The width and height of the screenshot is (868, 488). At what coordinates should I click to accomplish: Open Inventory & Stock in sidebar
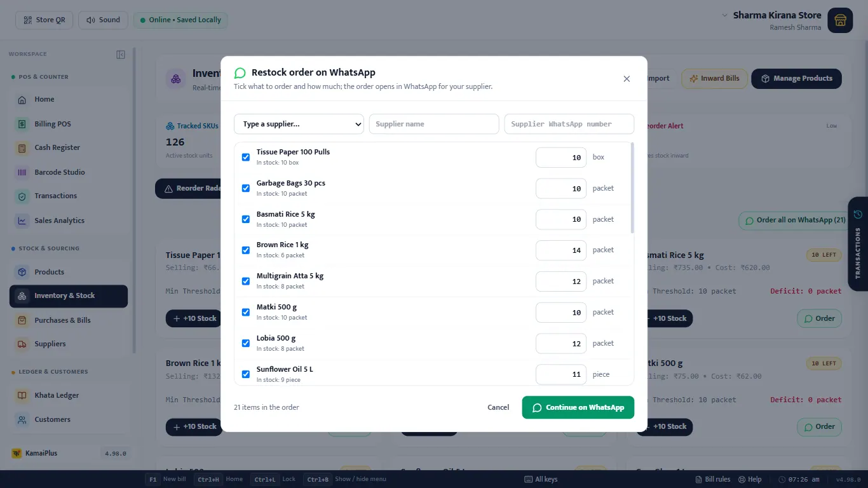click(69, 296)
